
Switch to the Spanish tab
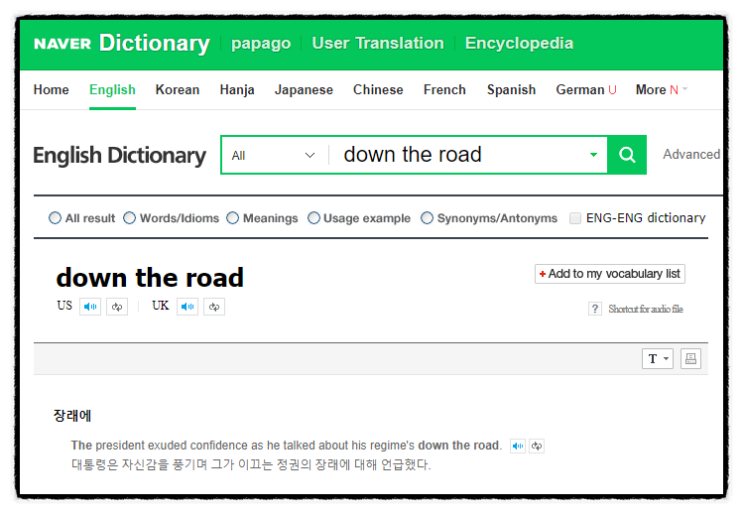click(511, 90)
